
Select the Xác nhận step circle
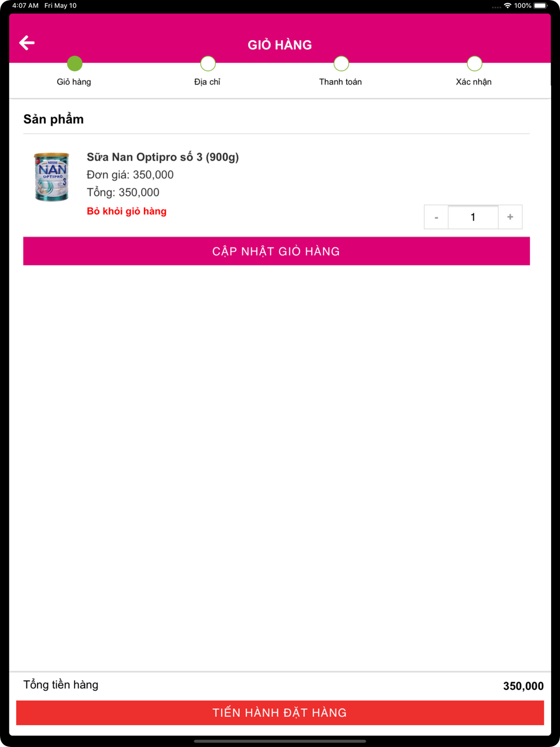[x=474, y=64]
